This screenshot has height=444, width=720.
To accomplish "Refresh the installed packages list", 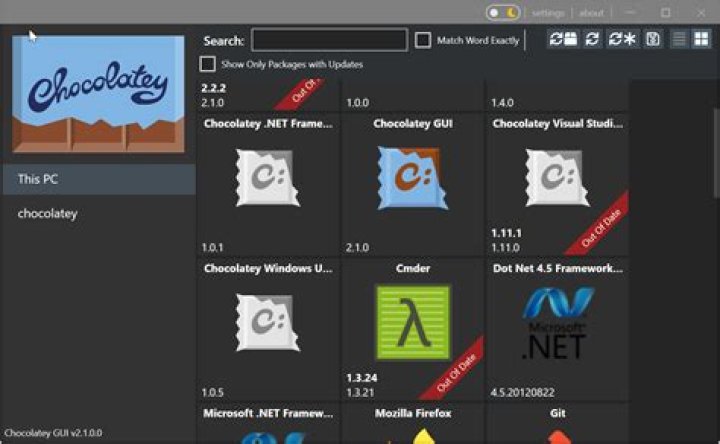I will (x=592, y=39).
